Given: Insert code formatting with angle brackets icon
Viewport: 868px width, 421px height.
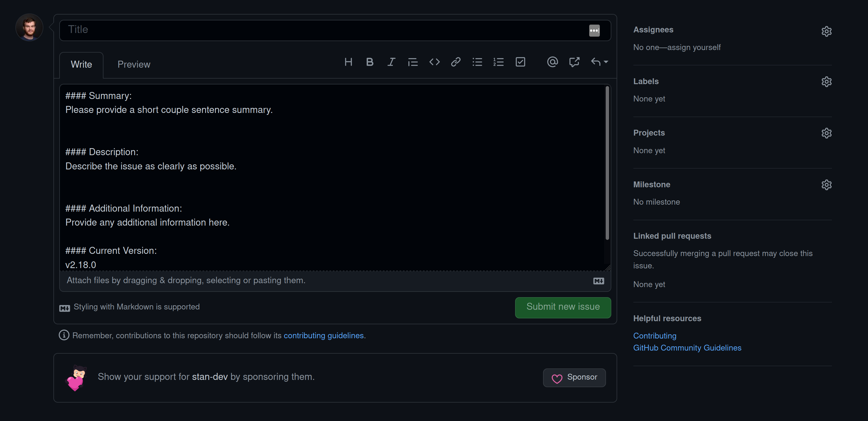Looking at the screenshot, I should pos(434,62).
